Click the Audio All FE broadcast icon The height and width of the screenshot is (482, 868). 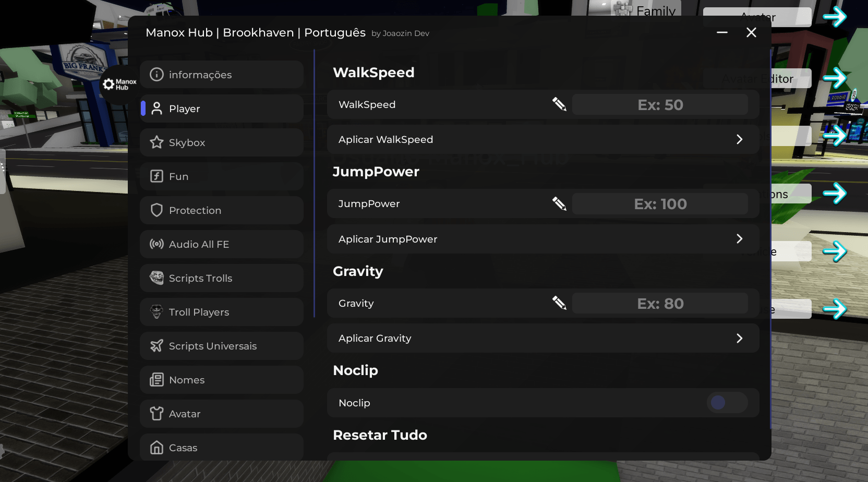tap(156, 244)
